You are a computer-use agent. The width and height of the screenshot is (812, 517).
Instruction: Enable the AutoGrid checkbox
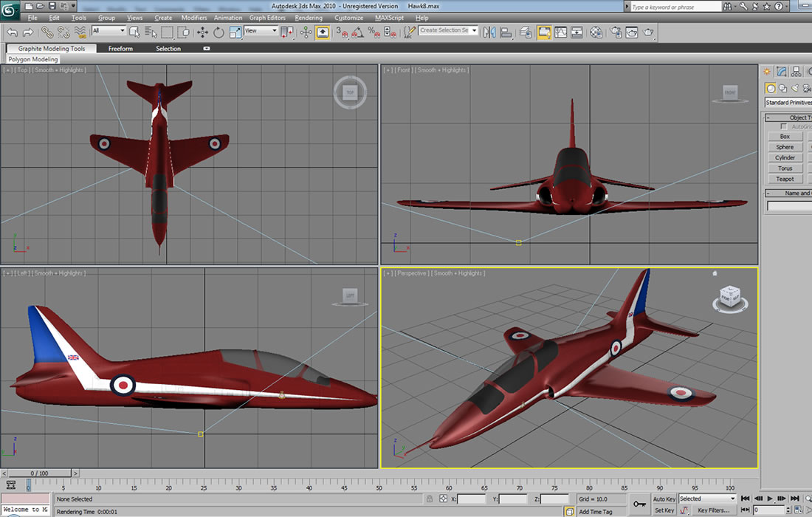784,126
